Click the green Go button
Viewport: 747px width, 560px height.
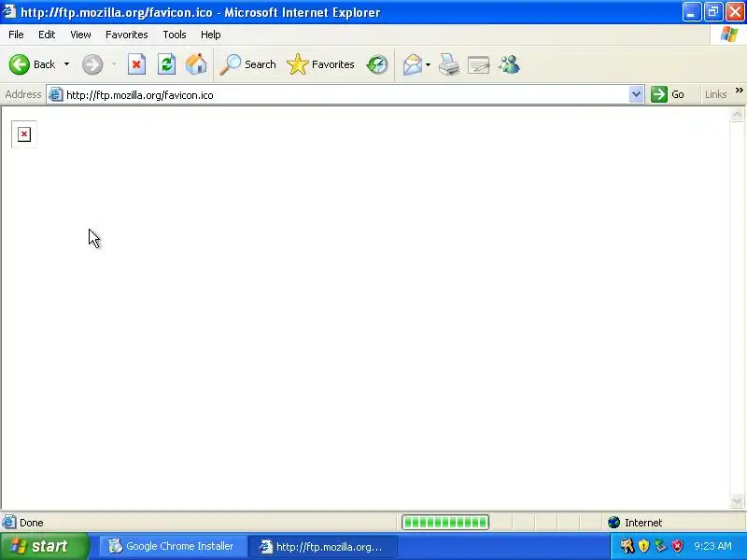coord(668,94)
